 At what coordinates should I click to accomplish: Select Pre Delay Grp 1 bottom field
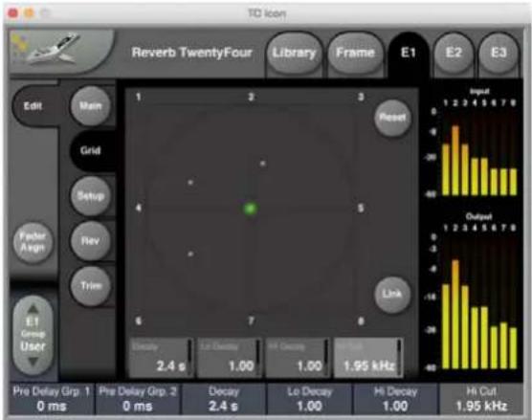pyautogui.click(x=52, y=399)
